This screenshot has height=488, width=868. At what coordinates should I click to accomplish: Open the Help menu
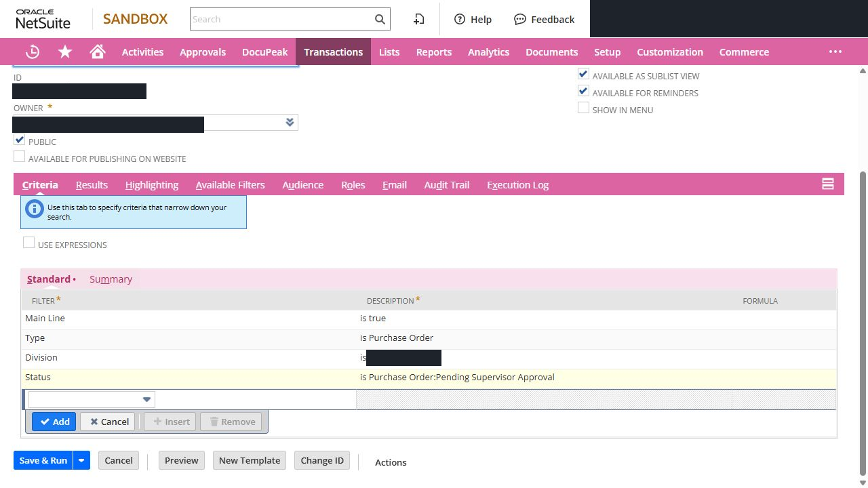click(473, 19)
